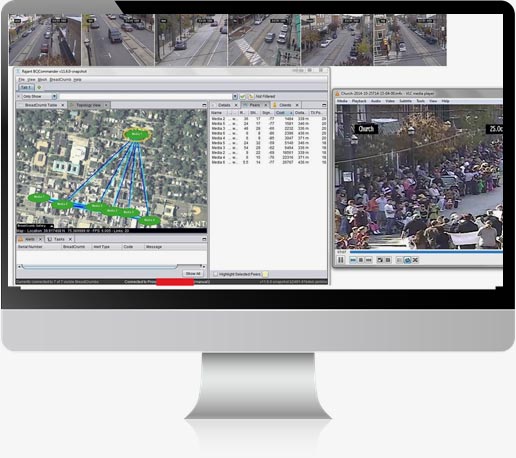
Task: Stop playback in VLC player
Action: point(361,260)
